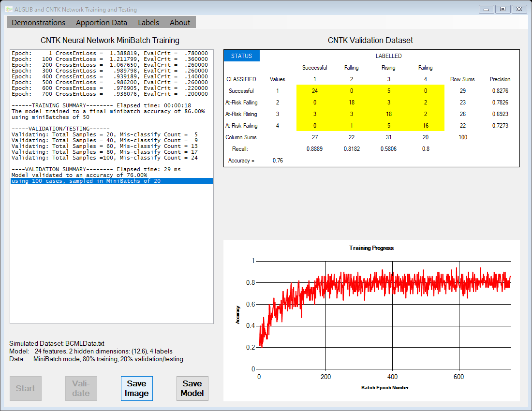Click the Column Sums row label
Screen dimensions: 532x411
pos(241,137)
